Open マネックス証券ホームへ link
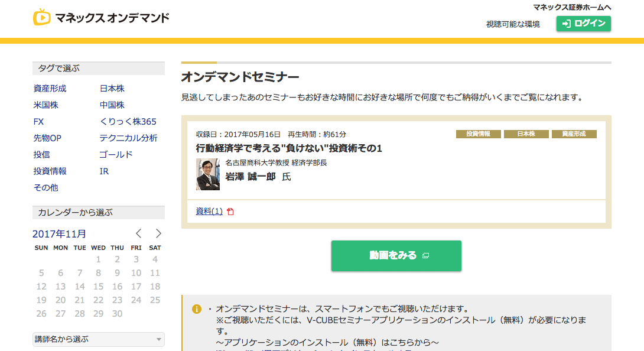 (x=571, y=7)
